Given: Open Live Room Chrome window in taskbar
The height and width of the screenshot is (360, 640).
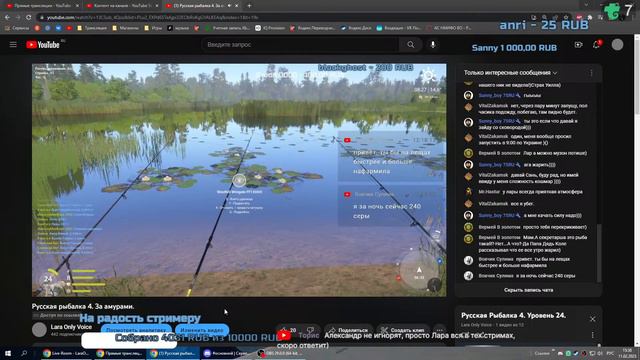Looking at the screenshot, I should 66,353.
